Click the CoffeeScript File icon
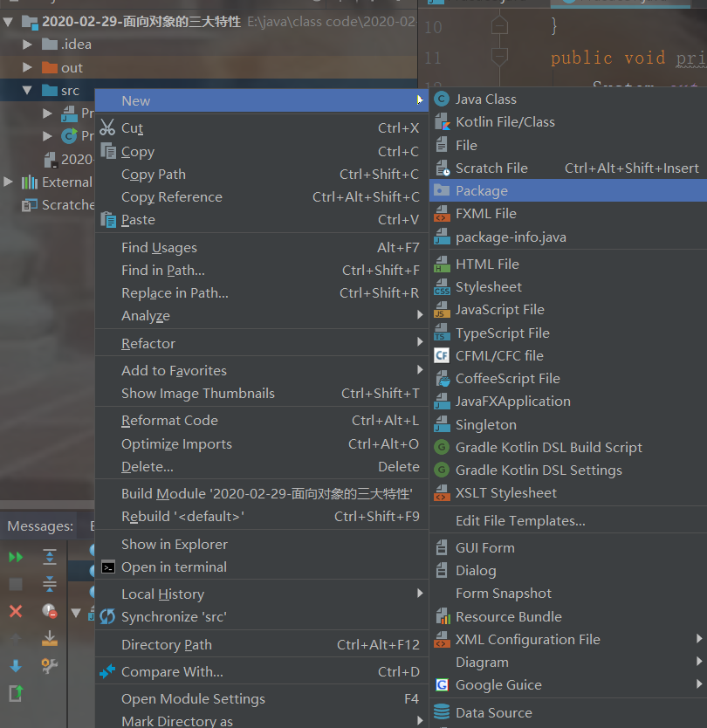 tap(443, 378)
